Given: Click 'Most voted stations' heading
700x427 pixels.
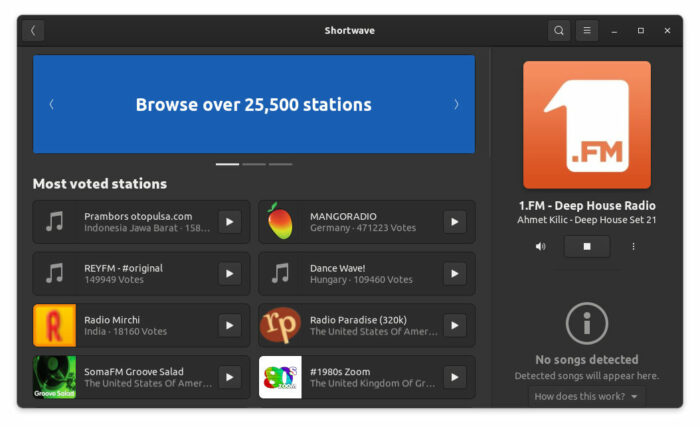Looking at the screenshot, I should click(100, 184).
